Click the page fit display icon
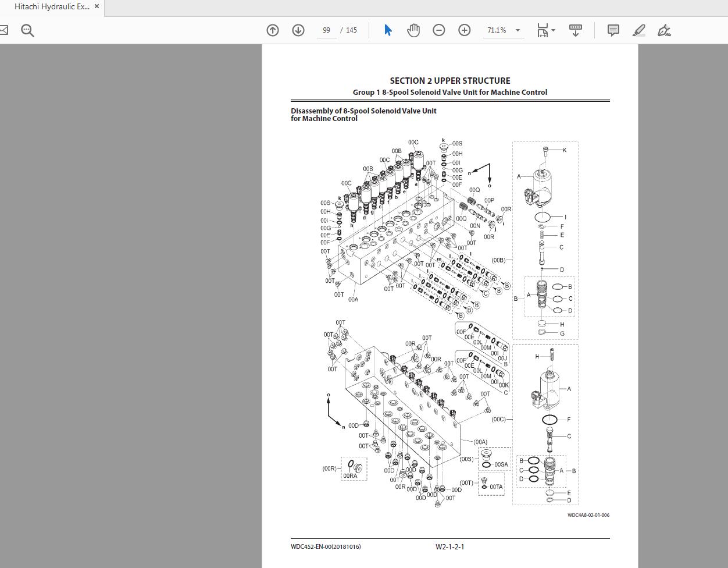Image resolution: width=728 pixels, height=568 pixels. point(541,30)
